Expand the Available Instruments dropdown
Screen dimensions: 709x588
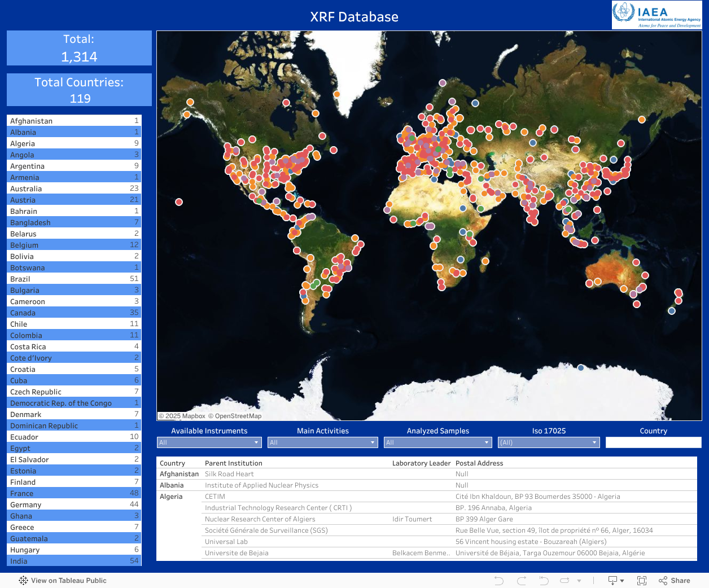tap(209, 442)
